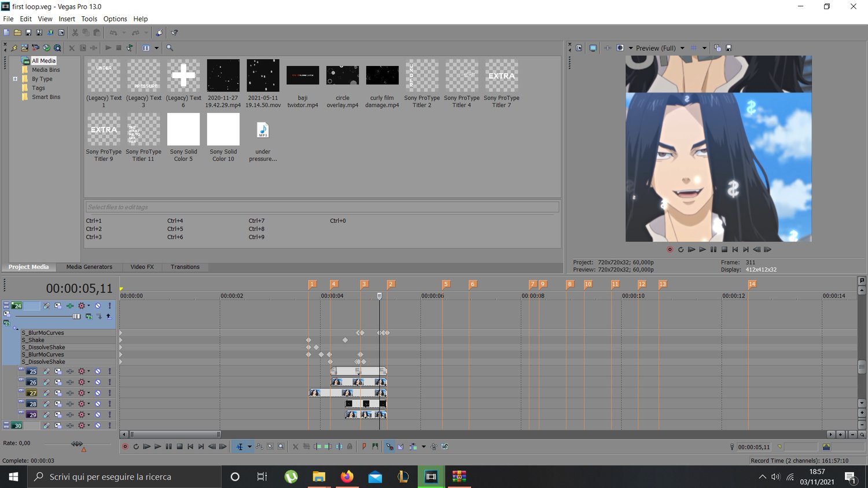This screenshot has height=488, width=868.
Task: Open Track Motion on track 24
Action: coord(58,306)
